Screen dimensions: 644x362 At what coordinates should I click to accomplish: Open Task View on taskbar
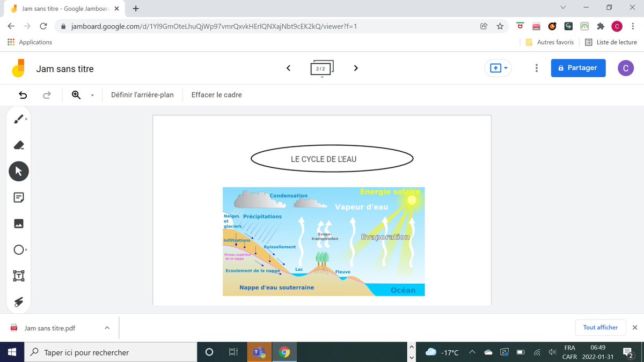coord(233,352)
